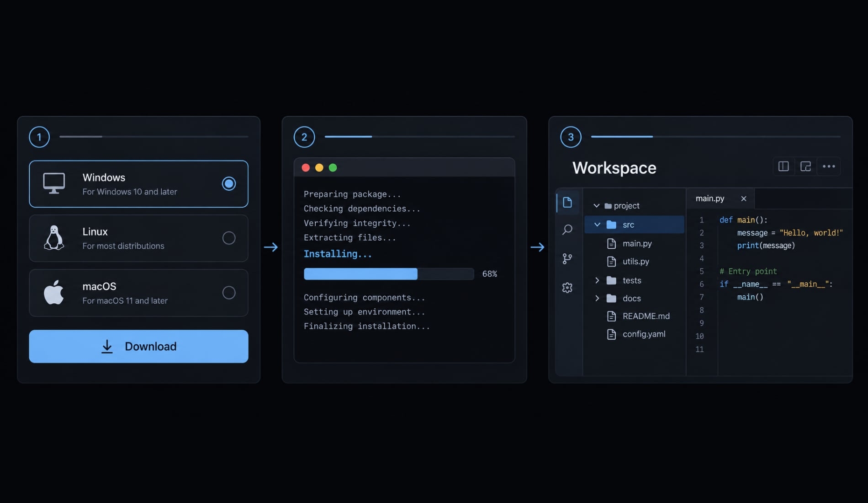This screenshot has height=503, width=868.
Task: Click the "tests" folder name
Action: coord(632,280)
